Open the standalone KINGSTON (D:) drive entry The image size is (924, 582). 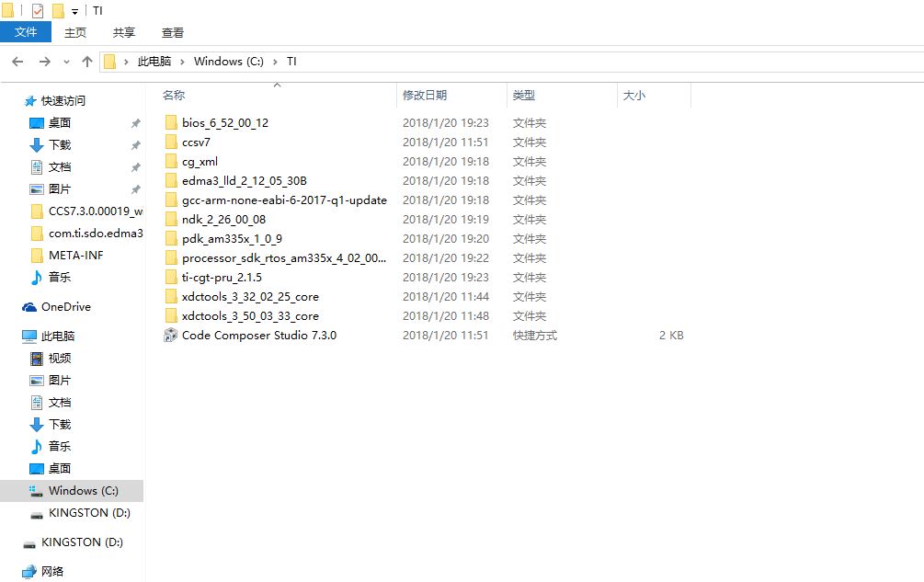[82, 542]
